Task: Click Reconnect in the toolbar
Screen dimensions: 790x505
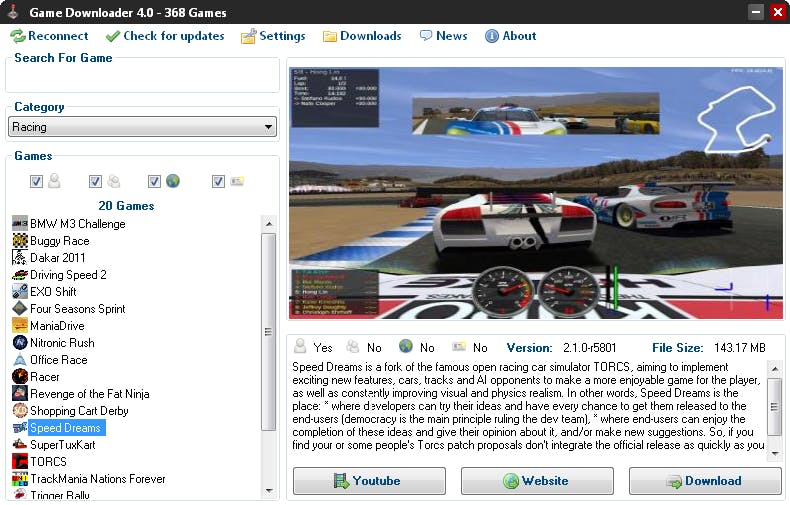Action: pos(49,36)
